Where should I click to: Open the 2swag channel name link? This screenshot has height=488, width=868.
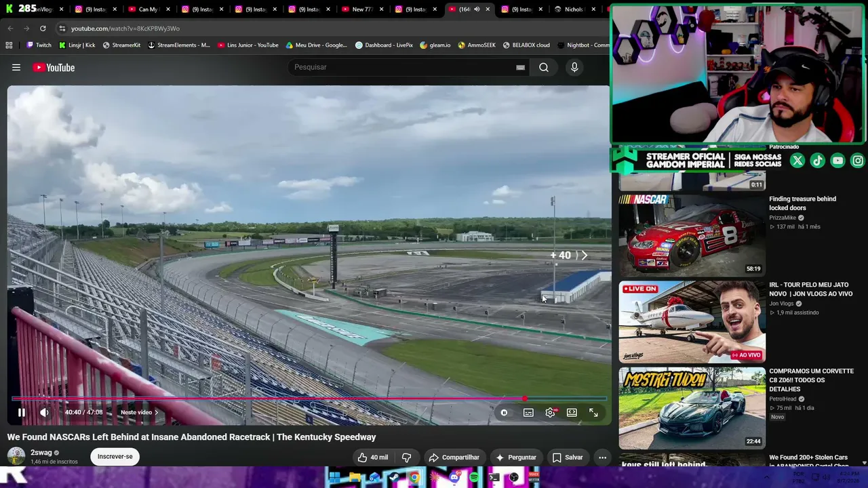click(41, 452)
